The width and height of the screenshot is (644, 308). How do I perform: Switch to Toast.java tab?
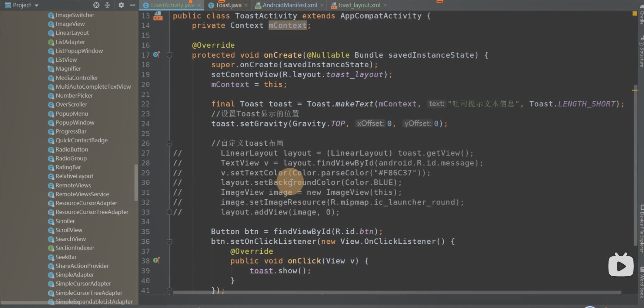pyautogui.click(x=228, y=5)
